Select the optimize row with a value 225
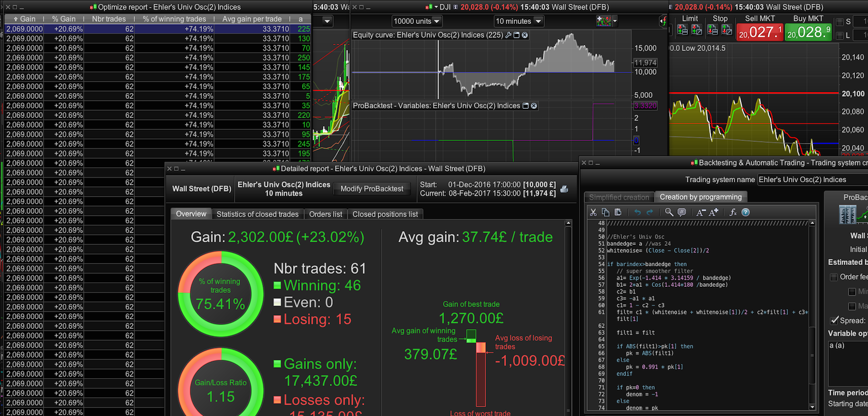Viewport: 868px width, 416px height. (x=158, y=29)
